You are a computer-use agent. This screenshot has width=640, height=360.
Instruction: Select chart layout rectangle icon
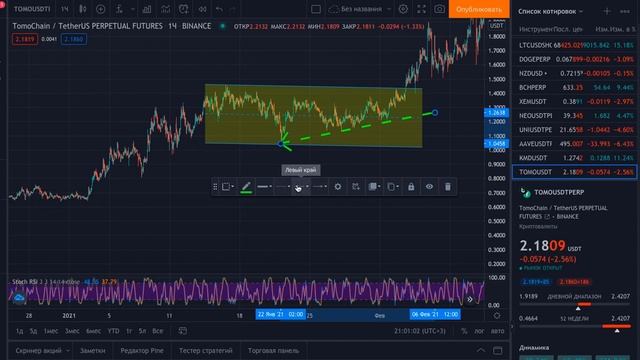[316, 9]
